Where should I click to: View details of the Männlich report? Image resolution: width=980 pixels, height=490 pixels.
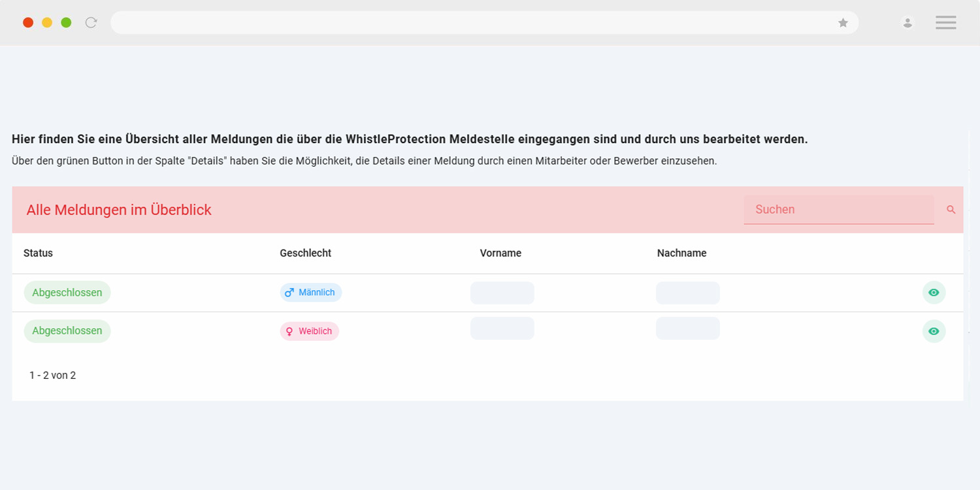click(x=934, y=293)
